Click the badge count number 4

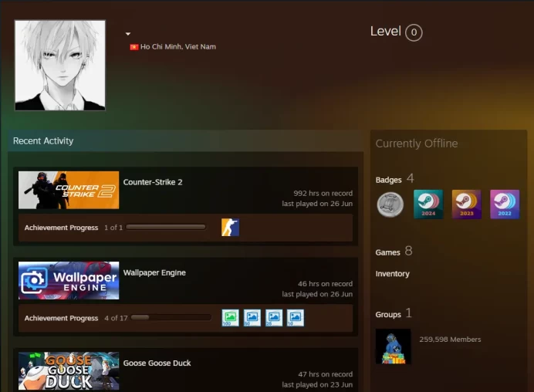[x=411, y=178]
